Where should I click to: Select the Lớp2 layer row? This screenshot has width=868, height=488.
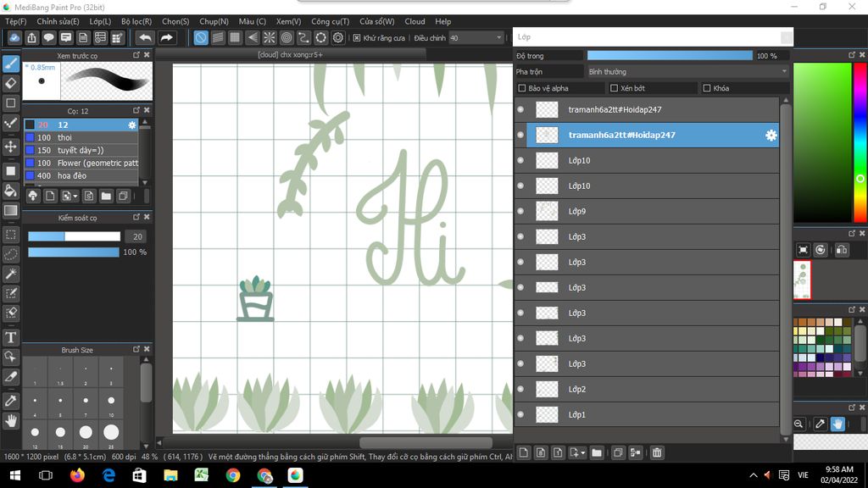click(x=647, y=390)
